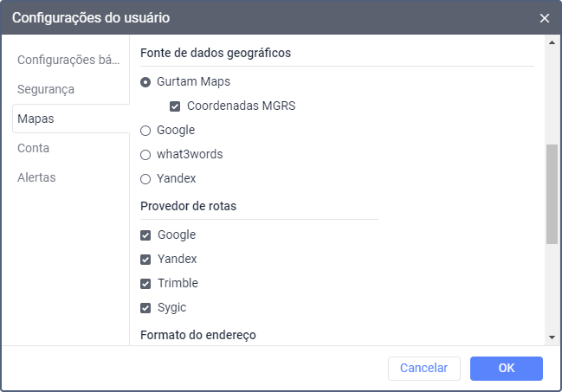
Task: Select the Mapas tab
Action: [36, 119]
